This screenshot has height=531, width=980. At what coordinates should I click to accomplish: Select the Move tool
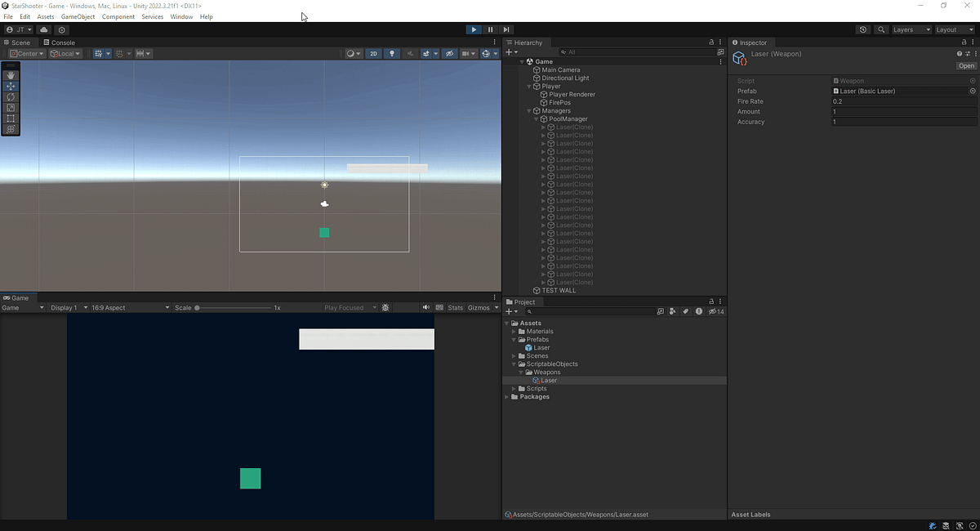pyautogui.click(x=11, y=86)
